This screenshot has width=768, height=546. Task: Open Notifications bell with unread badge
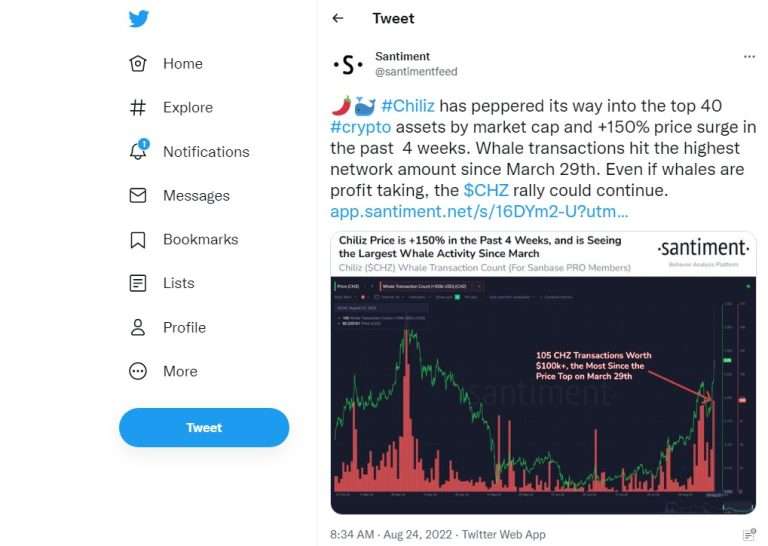pyautogui.click(x=139, y=150)
